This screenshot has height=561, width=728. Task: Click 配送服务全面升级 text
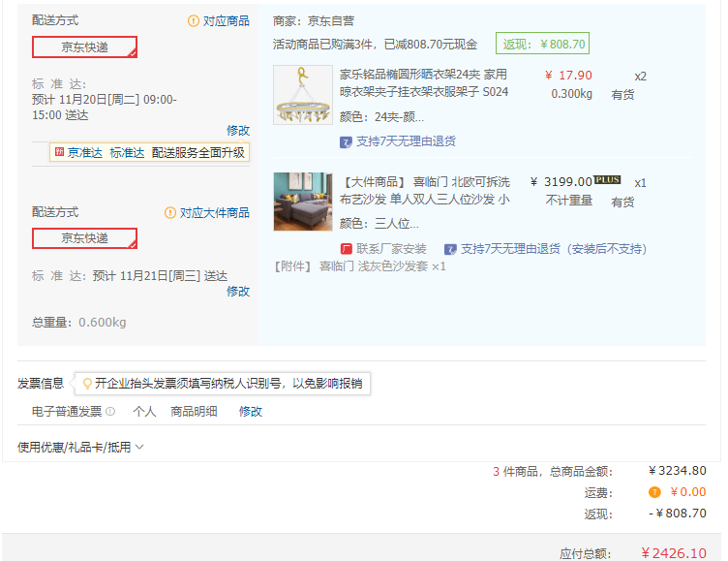(198, 152)
